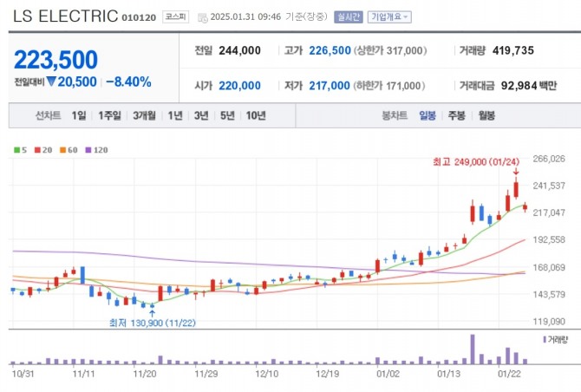
Task: Select the 10년 line chart tab
Action: click(x=256, y=115)
